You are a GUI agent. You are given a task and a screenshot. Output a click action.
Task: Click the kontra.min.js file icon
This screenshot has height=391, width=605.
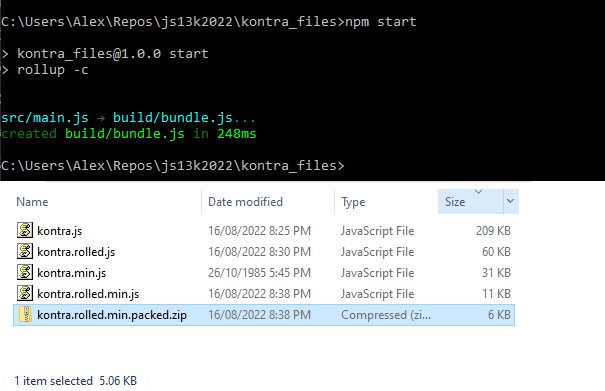point(25,272)
